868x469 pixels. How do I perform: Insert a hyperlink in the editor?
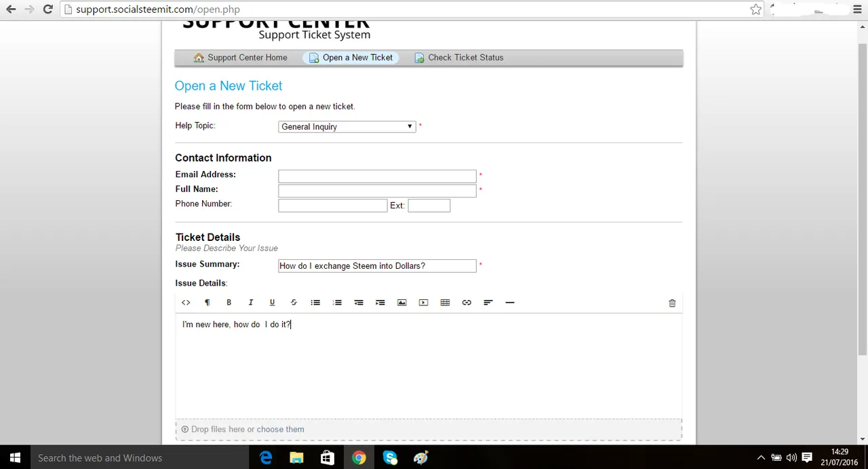pyautogui.click(x=467, y=303)
